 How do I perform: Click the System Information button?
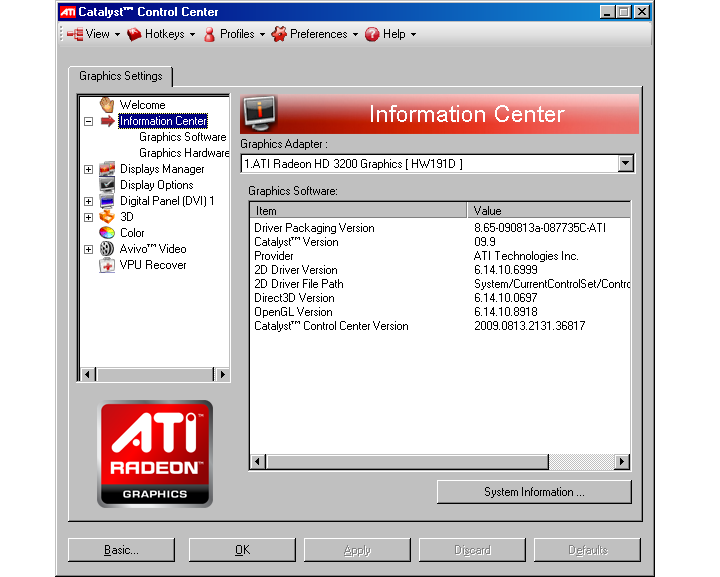pyautogui.click(x=534, y=492)
